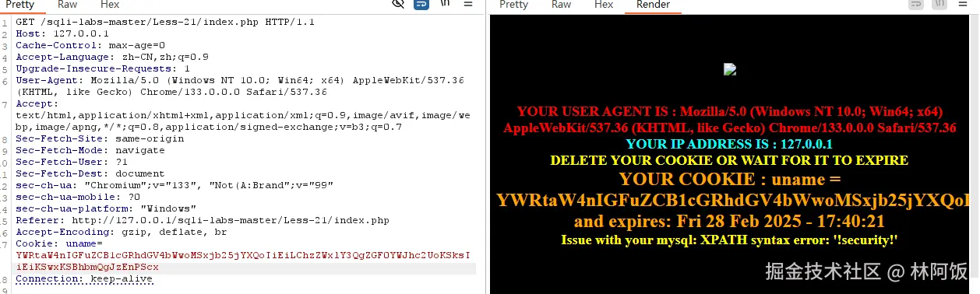This screenshot has width=980, height=294.
Task: Click the orange YOUR COOKIE : uname = text
Action: pyautogui.click(x=729, y=180)
